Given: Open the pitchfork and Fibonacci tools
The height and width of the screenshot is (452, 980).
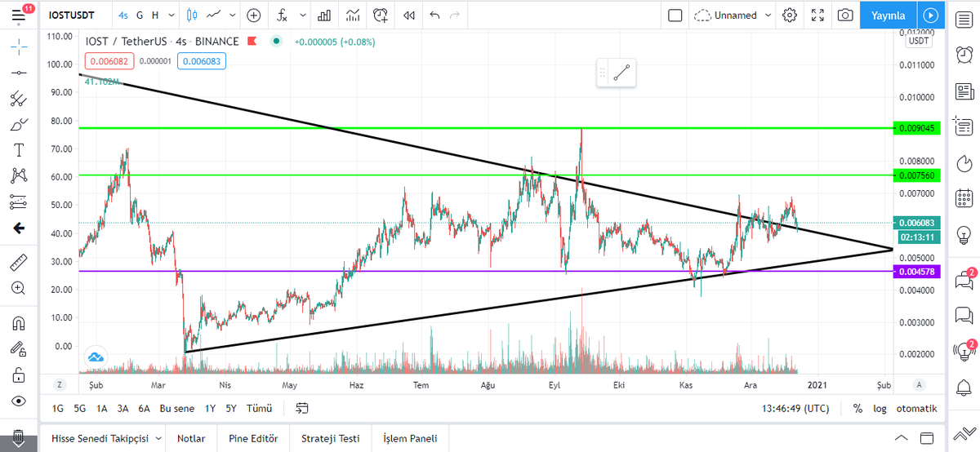Looking at the screenshot, I should point(18,99).
